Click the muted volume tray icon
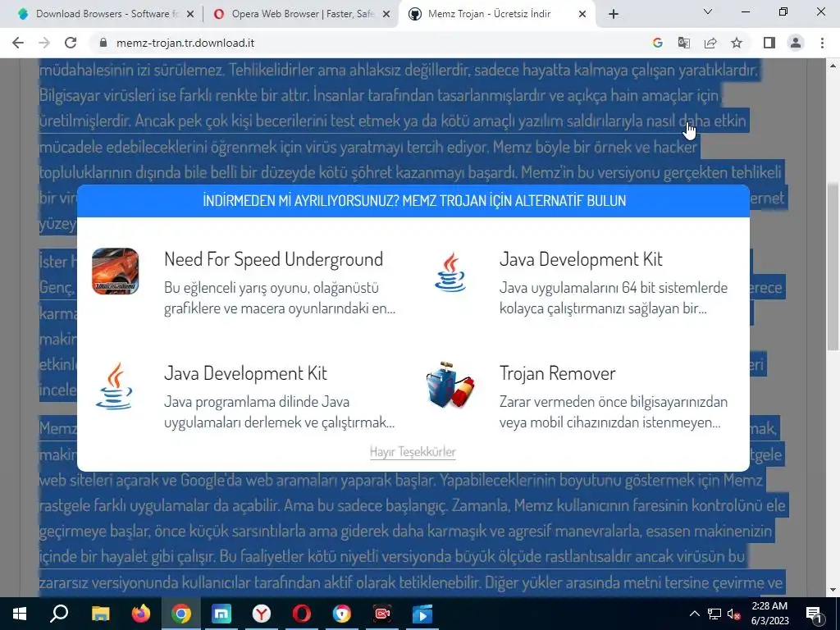Viewport: 840px width, 630px height. tap(734, 614)
